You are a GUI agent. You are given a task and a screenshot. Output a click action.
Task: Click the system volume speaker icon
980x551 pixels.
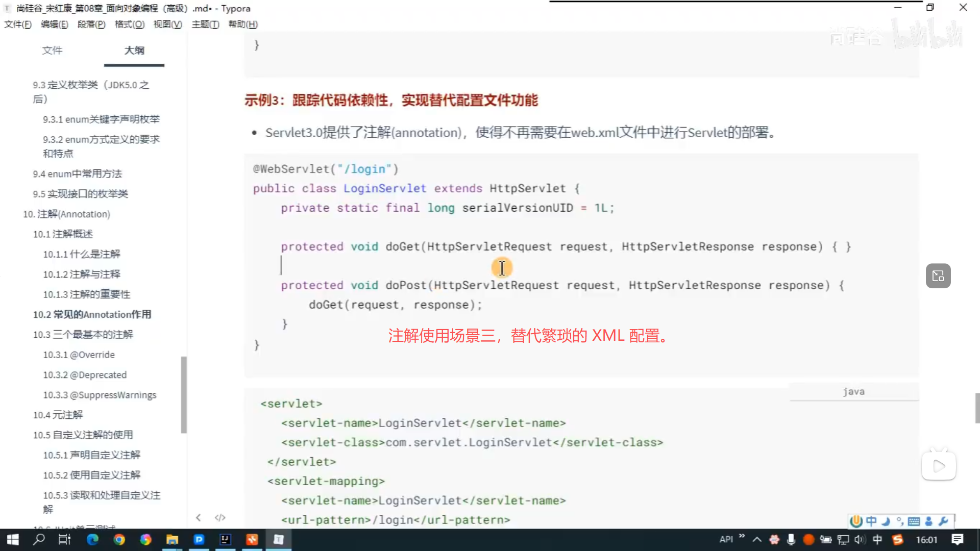(x=860, y=539)
